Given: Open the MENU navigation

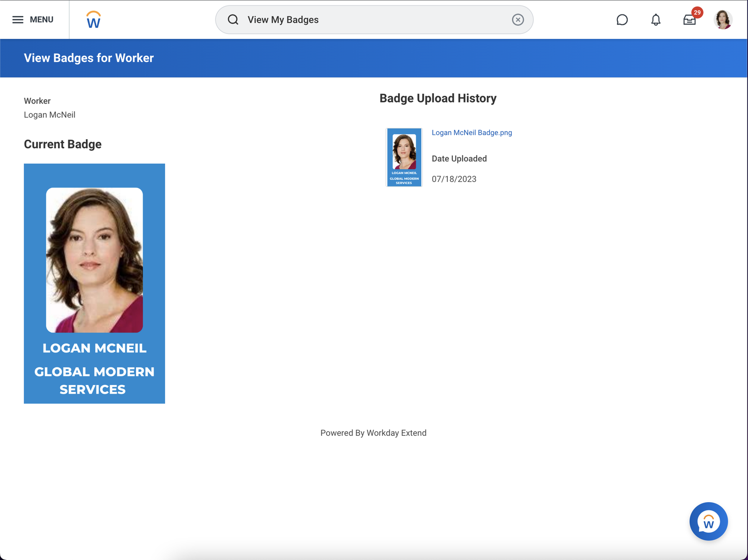Looking at the screenshot, I should click(32, 19).
